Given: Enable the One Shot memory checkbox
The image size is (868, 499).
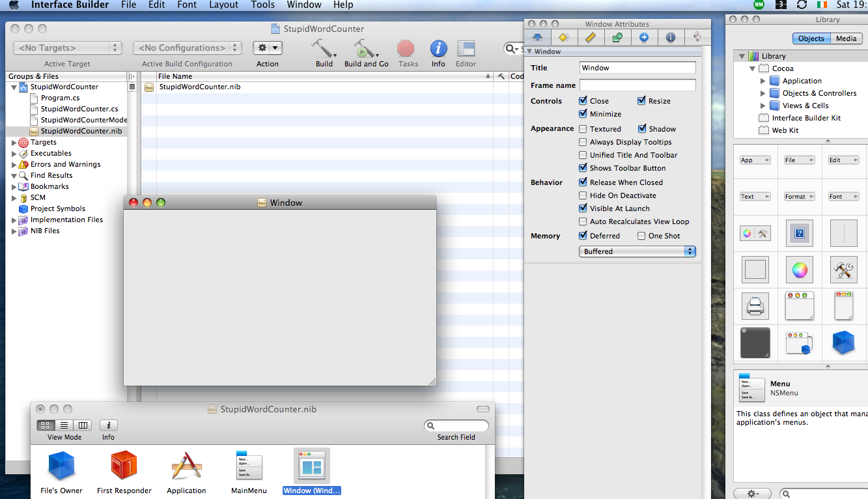Looking at the screenshot, I should [641, 236].
